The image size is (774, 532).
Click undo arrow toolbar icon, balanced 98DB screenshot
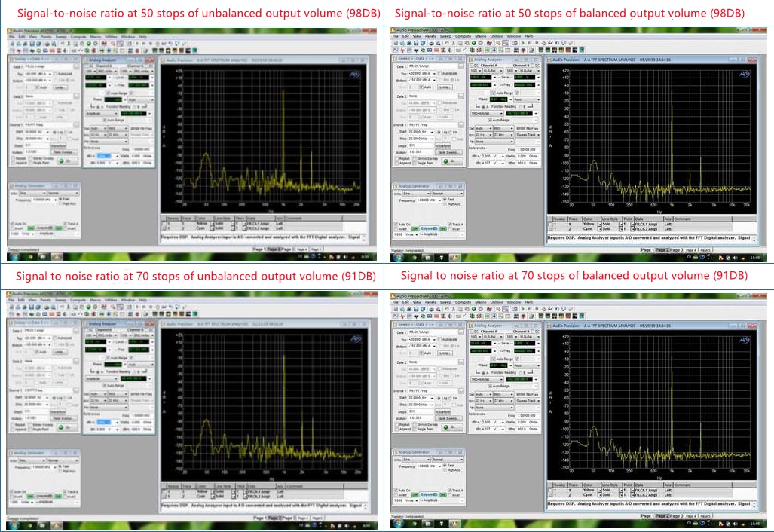(x=447, y=43)
